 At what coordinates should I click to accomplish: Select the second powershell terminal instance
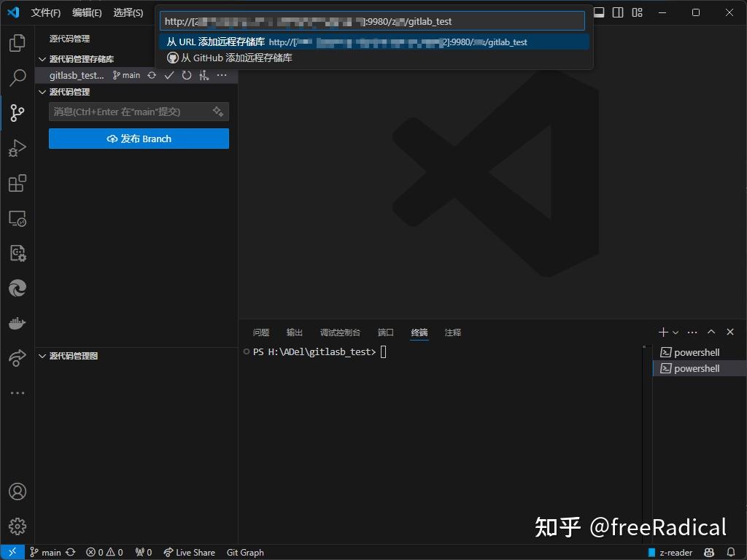[x=695, y=368]
